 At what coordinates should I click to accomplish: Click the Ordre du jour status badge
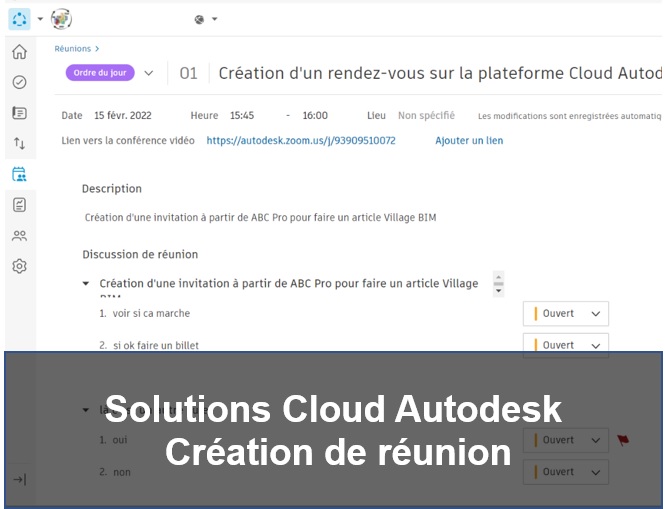[x=100, y=73]
